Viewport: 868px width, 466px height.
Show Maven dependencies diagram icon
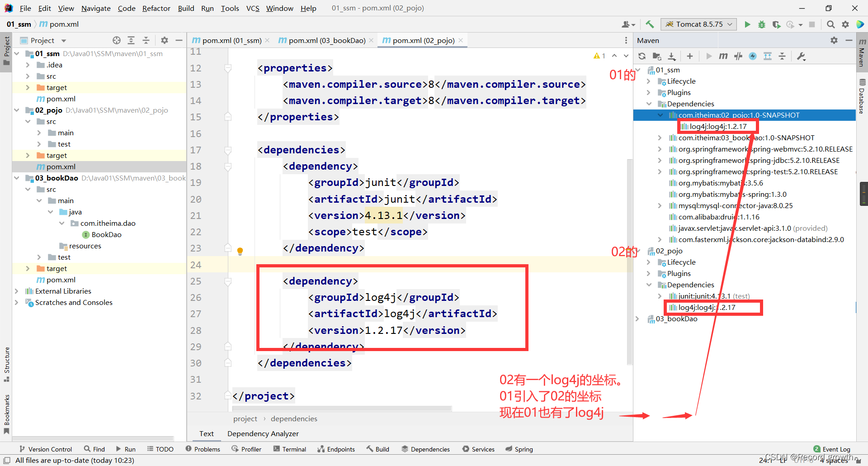[x=768, y=56]
